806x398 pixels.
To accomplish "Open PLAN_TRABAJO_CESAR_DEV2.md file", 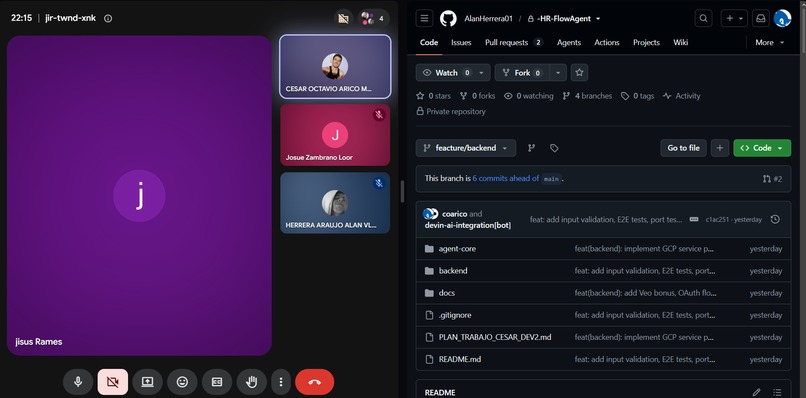I will click(x=495, y=337).
